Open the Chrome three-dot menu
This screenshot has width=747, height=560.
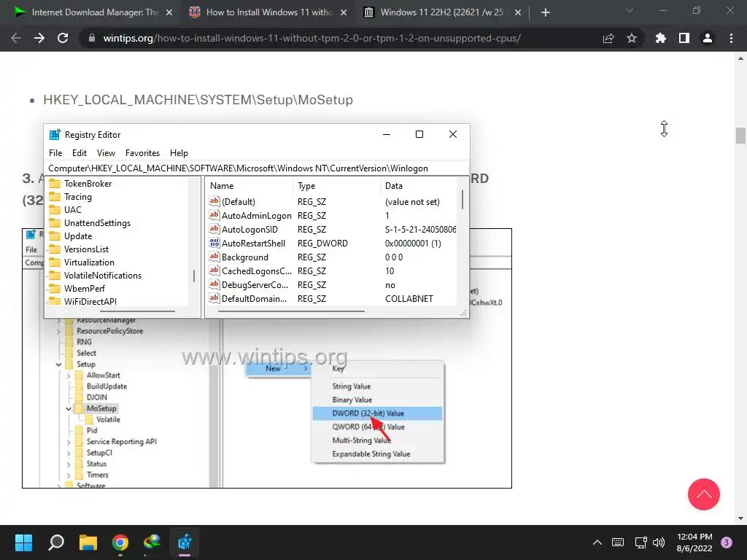pyautogui.click(x=731, y=38)
